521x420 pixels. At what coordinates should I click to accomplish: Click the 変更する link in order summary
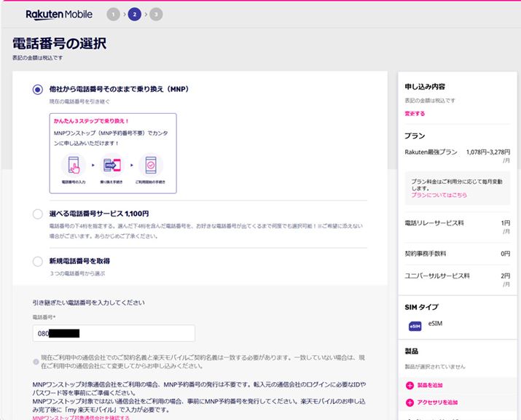415,114
